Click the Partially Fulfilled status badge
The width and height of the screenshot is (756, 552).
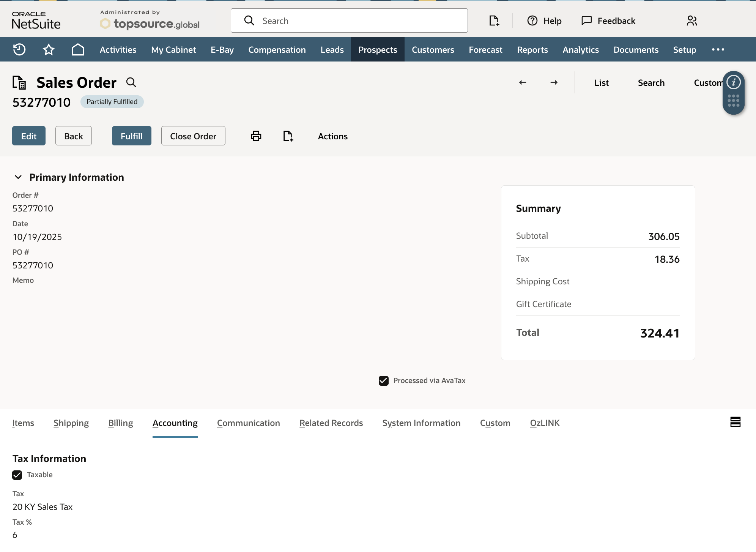pos(112,102)
